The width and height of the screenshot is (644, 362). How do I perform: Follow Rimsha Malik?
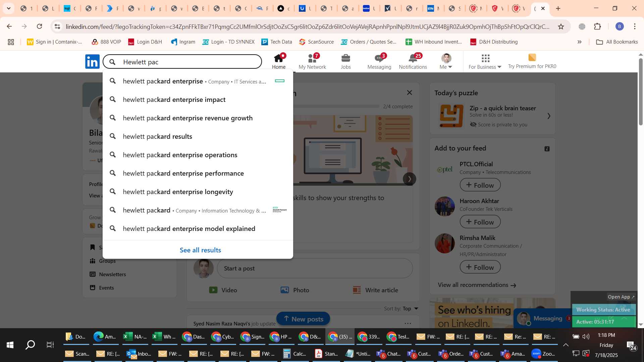pos(480,267)
